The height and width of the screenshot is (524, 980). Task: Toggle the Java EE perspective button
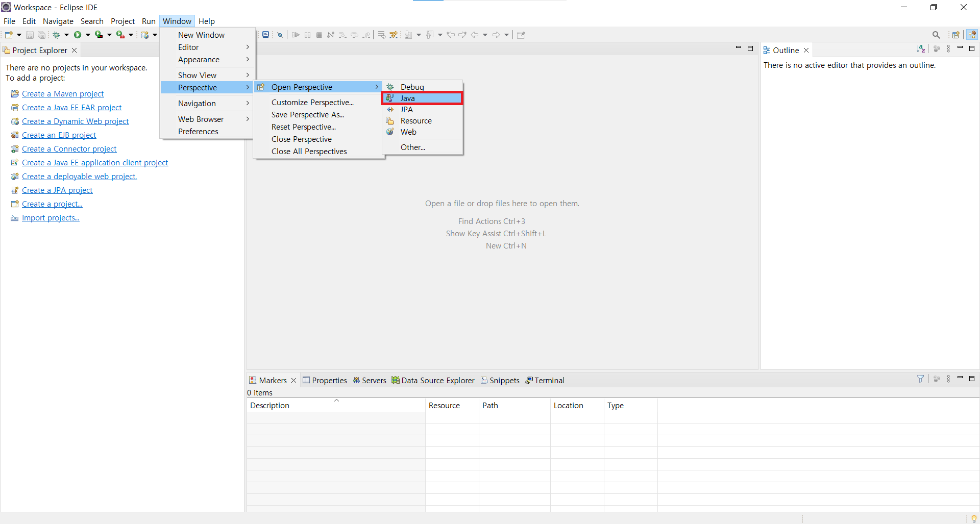tap(972, 35)
